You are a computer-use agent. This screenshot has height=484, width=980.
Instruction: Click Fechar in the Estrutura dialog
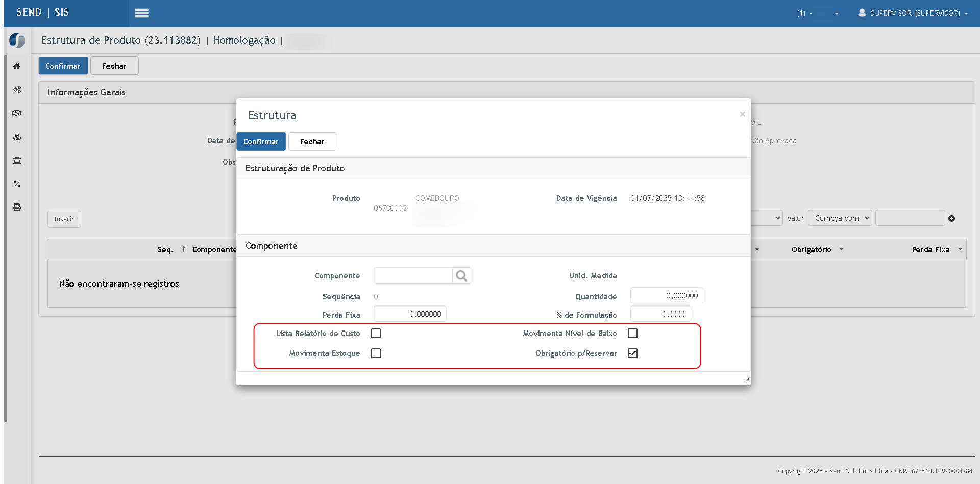pyautogui.click(x=312, y=142)
